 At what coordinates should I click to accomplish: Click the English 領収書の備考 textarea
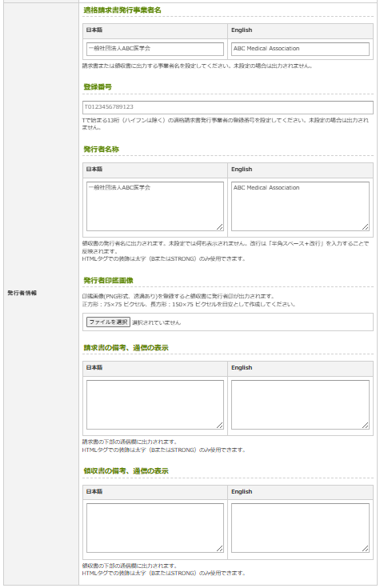(300, 528)
